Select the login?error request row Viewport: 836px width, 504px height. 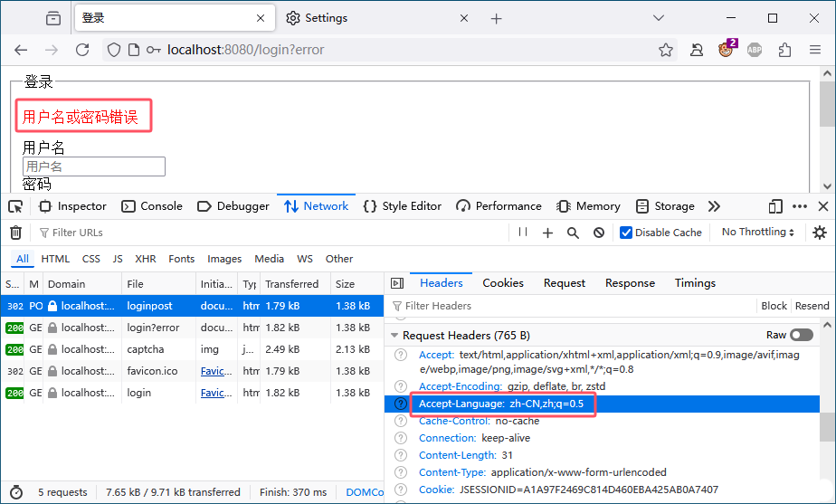(x=192, y=328)
